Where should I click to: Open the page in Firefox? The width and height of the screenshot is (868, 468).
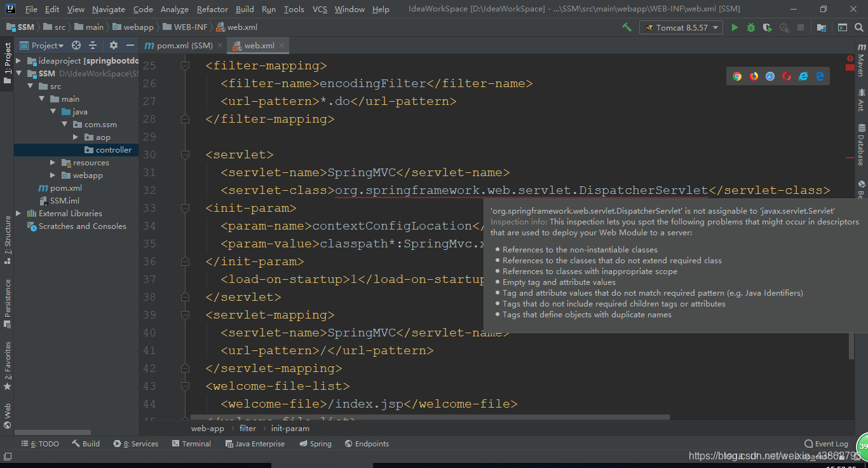[754, 76]
